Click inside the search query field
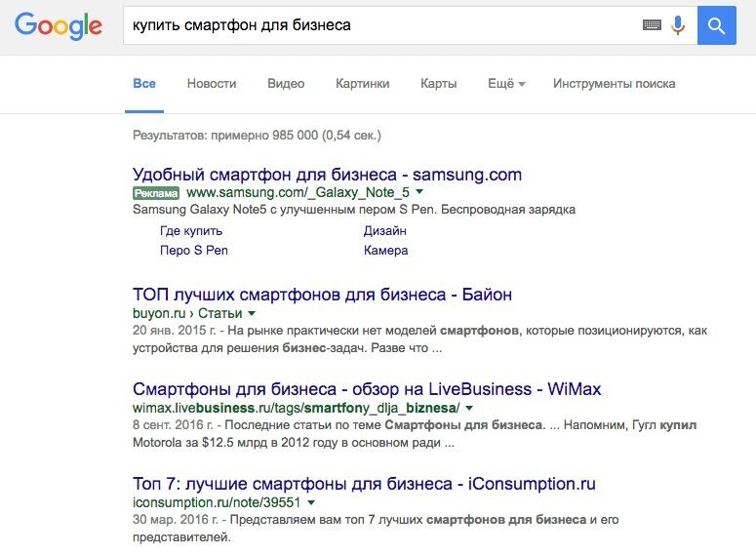The image size is (756, 555). [x=380, y=26]
